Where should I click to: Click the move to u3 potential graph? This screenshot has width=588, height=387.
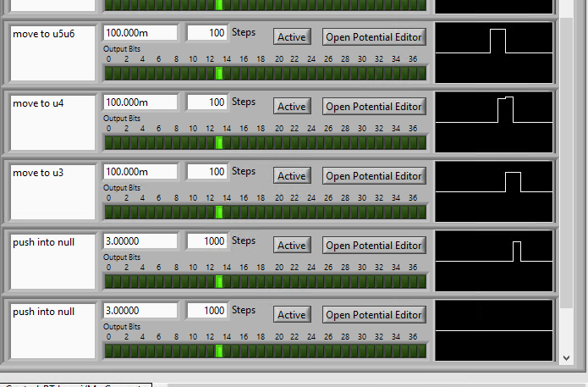(x=494, y=191)
